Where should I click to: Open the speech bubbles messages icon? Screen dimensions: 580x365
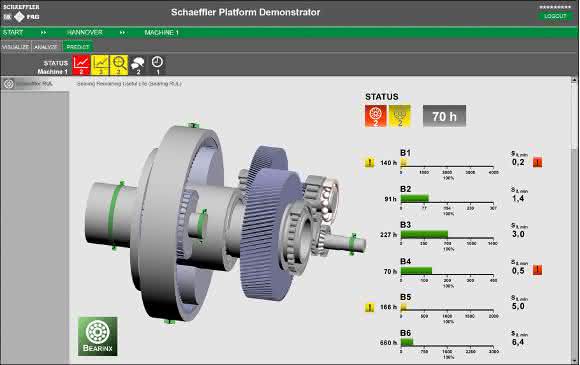[x=138, y=65]
